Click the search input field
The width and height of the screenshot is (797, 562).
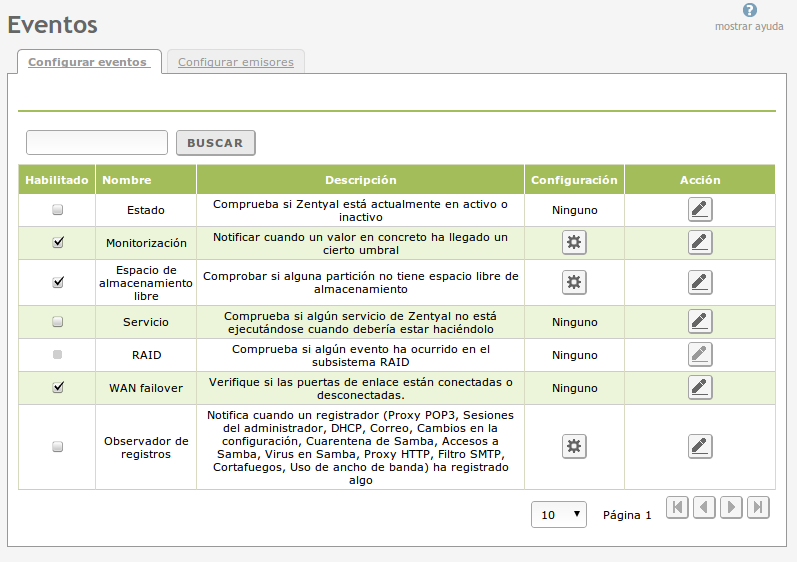tap(97, 142)
